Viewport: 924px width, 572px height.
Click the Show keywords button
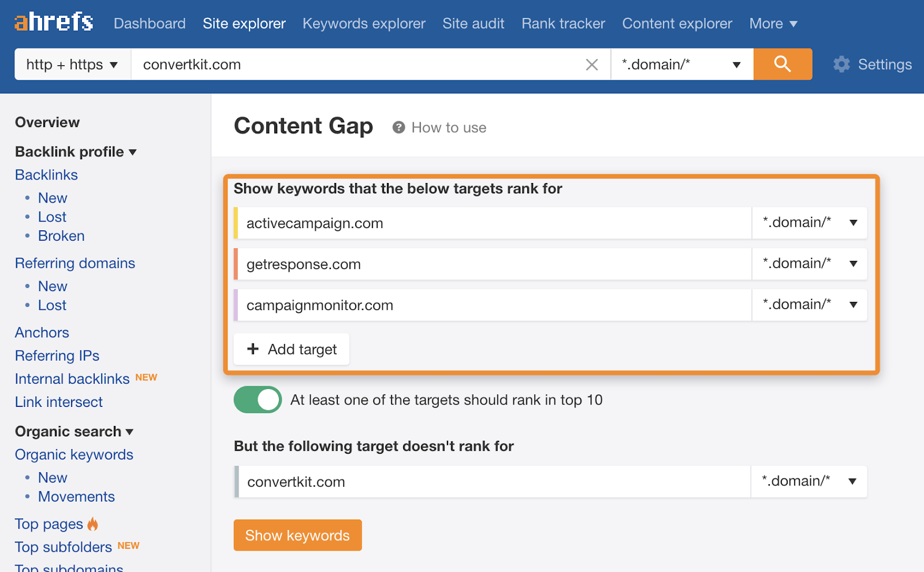[x=297, y=534]
